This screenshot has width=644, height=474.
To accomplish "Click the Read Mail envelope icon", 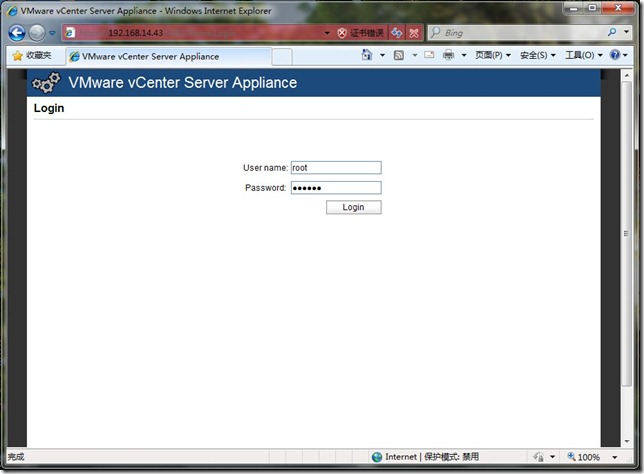I will 429,55.
